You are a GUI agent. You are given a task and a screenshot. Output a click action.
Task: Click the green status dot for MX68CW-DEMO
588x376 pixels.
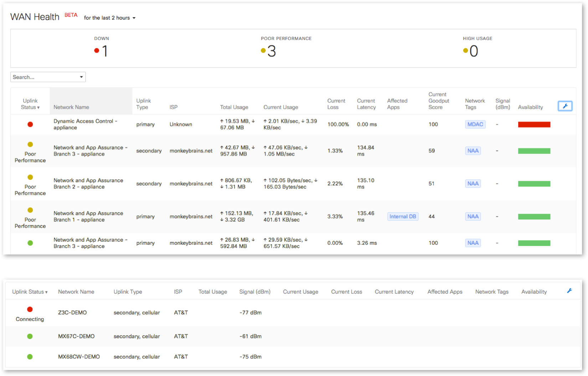pyautogui.click(x=30, y=357)
